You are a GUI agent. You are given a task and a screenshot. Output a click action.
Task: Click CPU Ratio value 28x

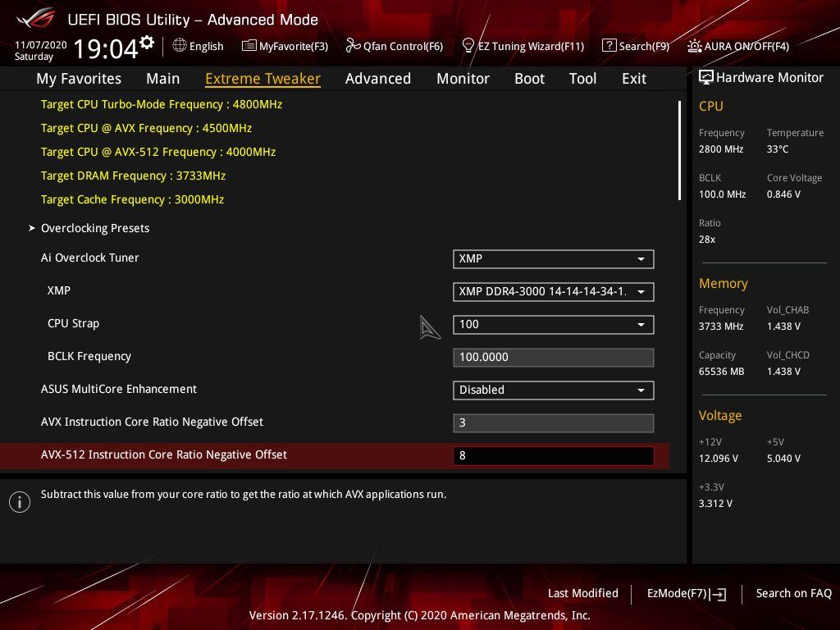[706, 240]
